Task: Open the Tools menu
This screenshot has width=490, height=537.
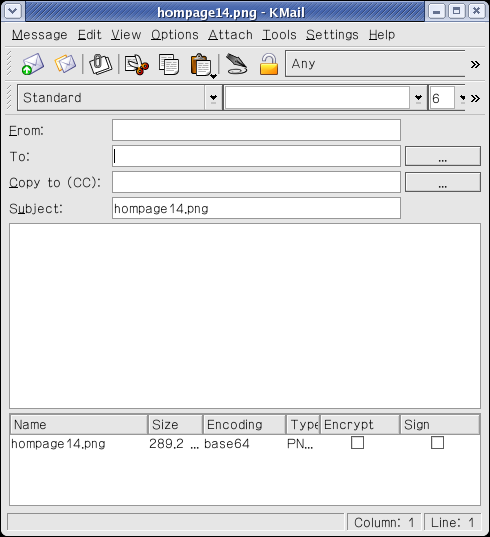Action: (x=279, y=35)
